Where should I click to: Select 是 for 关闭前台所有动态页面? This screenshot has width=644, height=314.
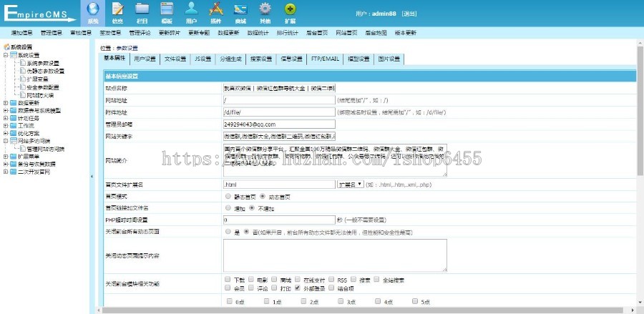(228, 232)
